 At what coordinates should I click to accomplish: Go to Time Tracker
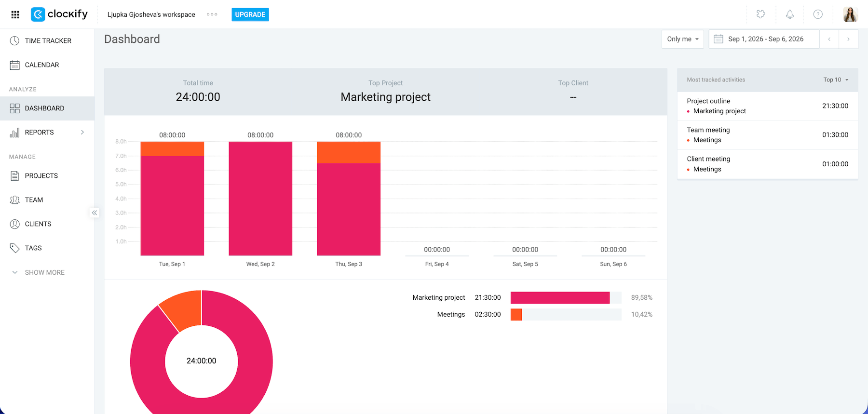tap(47, 41)
